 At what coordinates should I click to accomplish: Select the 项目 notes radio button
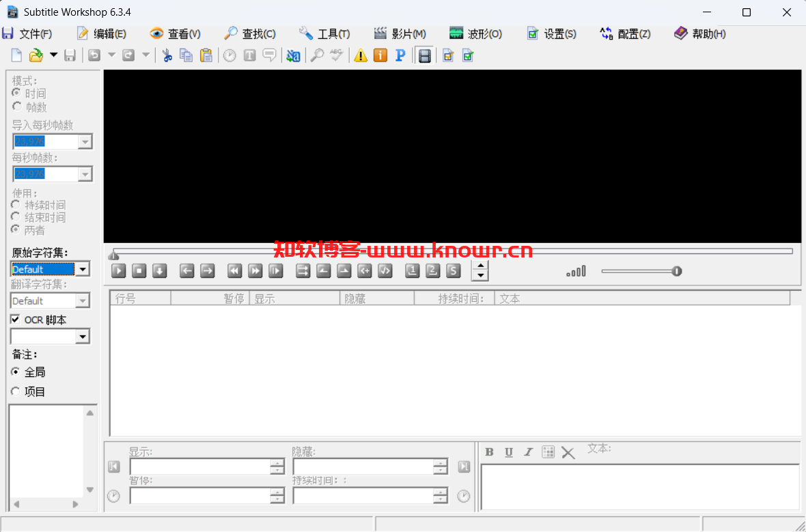[x=16, y=392]
